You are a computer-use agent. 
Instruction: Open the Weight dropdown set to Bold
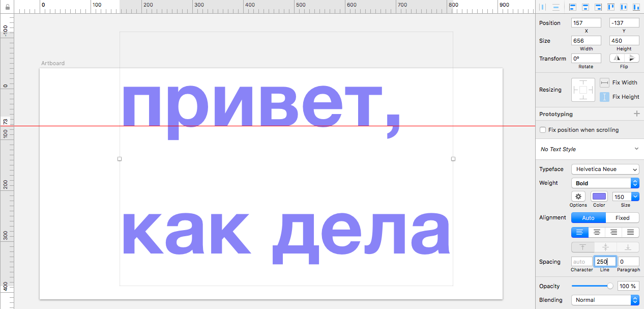click(605, 183)
